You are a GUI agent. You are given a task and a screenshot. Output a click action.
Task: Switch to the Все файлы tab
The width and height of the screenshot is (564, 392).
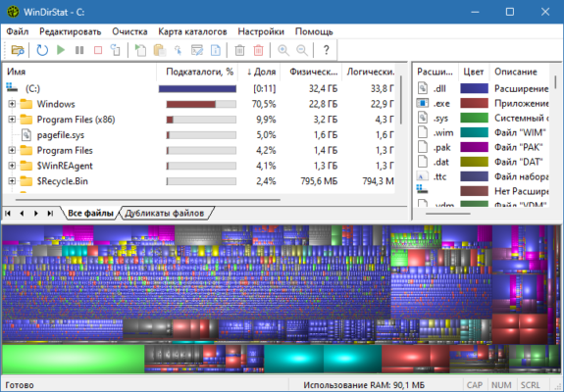point(90,213)
